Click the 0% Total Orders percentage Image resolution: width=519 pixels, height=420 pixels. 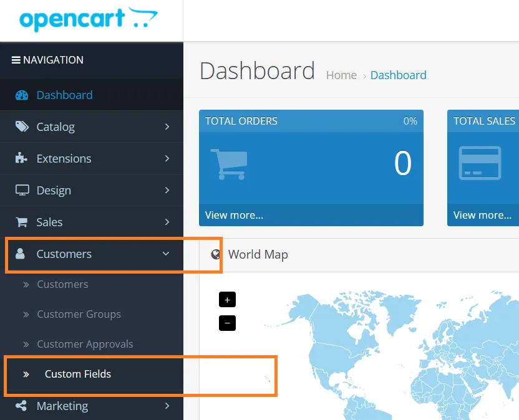coord(410,121)
